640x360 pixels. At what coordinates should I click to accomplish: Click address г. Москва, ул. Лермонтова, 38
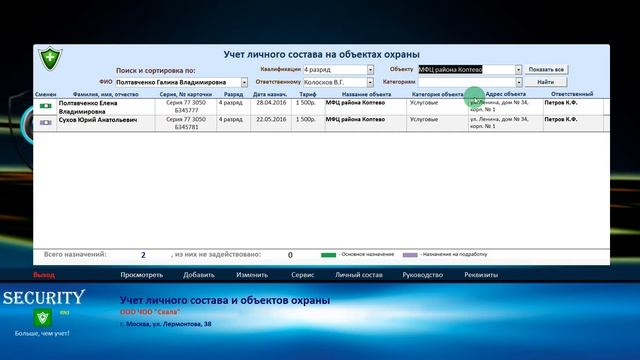click(166, 324)
